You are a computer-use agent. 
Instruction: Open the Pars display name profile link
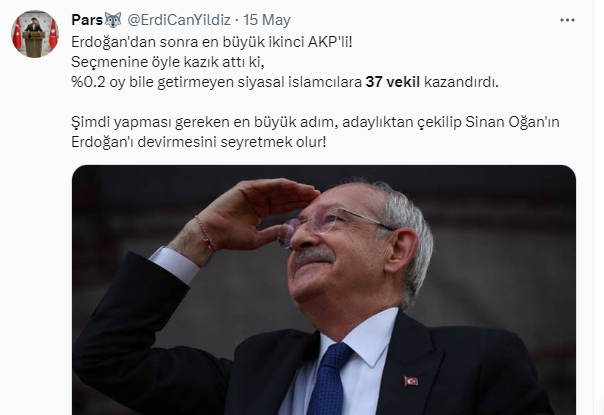(x=87, y=20)
